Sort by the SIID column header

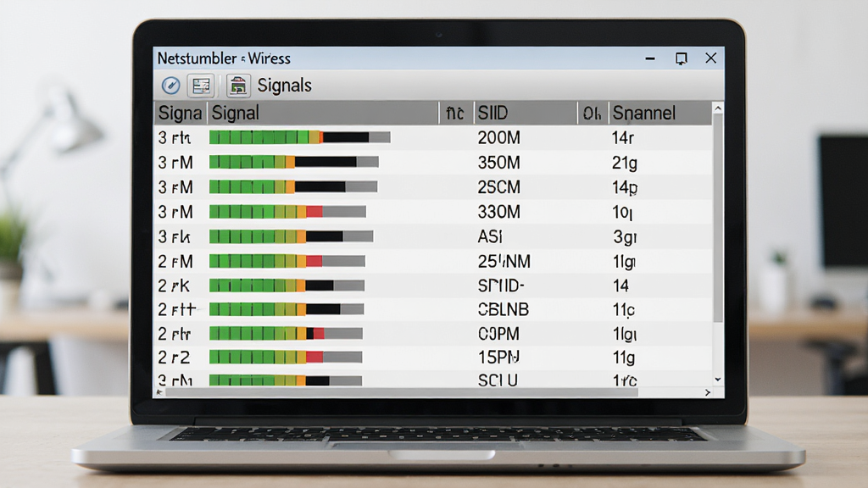pos(525,113)
